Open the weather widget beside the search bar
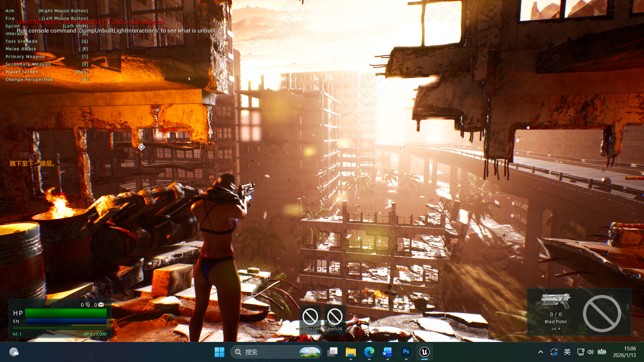The height and width of the screenshot is (362, 644). 310,352
